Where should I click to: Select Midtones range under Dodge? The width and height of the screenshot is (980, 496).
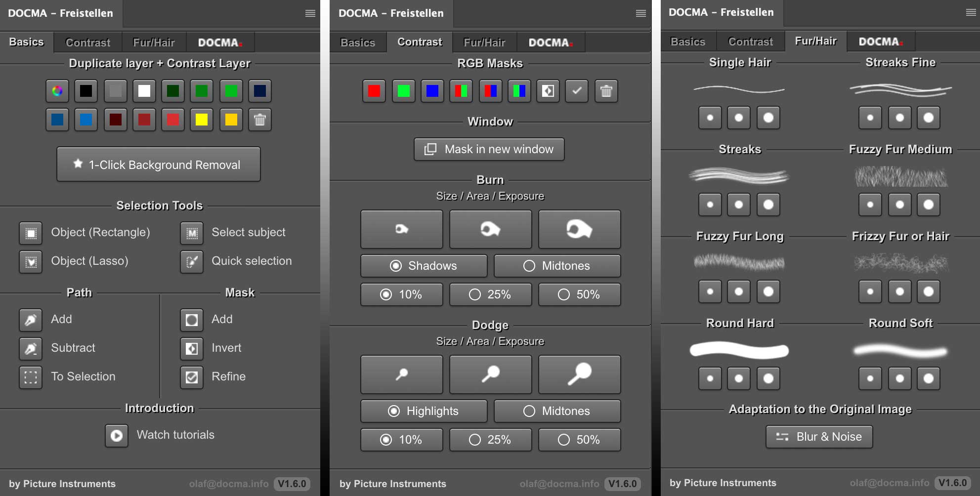click(x=557, y=411)
